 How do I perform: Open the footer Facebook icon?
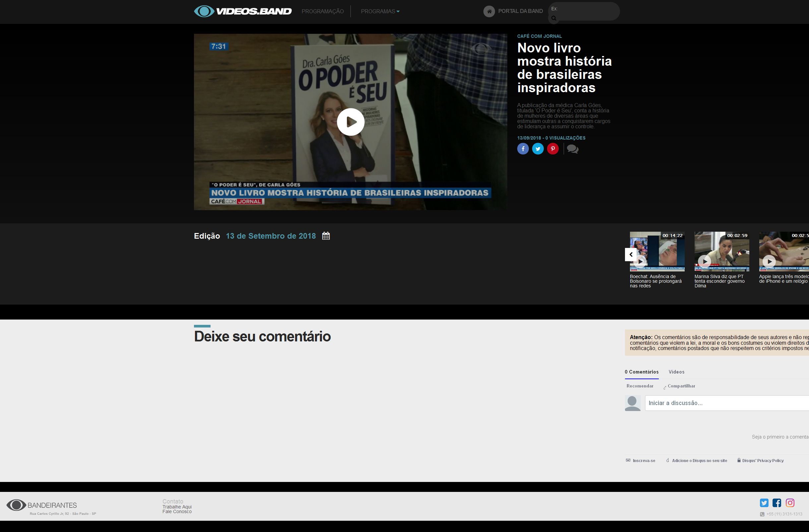tap(777, 503)
